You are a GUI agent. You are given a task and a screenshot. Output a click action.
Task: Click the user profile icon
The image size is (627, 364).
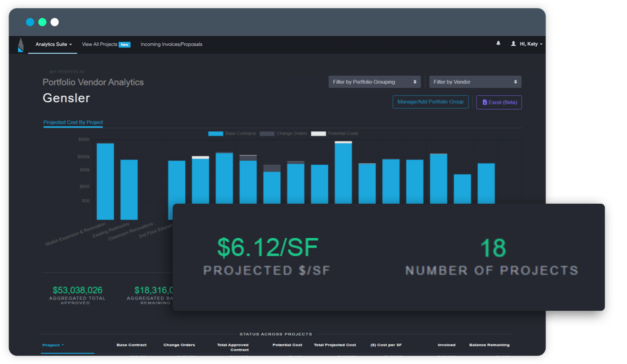513,44
